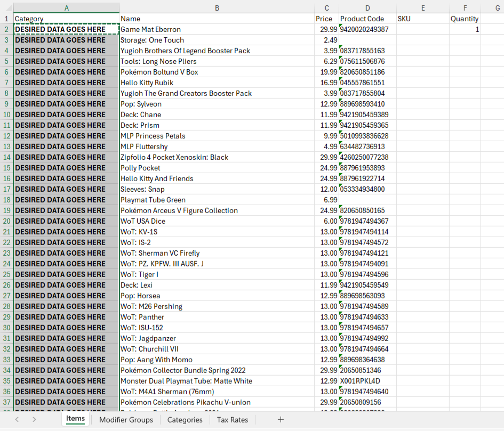Image resolution: width=504 pixels, height=431 pixels.
Task: Click product code 4260250077238
Action: point(367,157)
